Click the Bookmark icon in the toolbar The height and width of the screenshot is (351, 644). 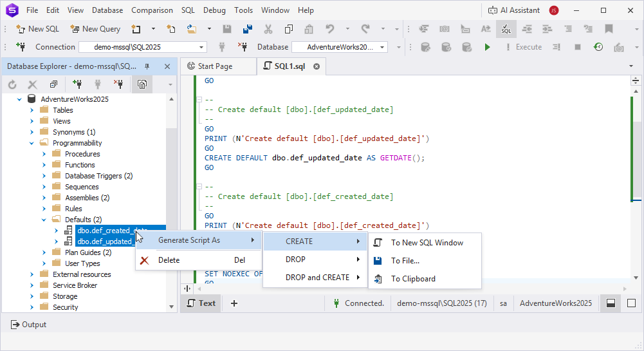click(609, 29)
